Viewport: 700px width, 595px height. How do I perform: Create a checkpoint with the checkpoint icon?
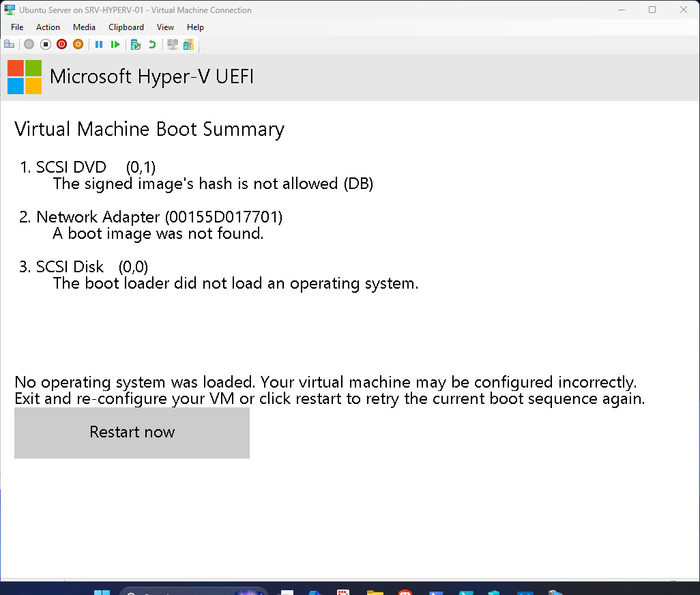point(135,44)
